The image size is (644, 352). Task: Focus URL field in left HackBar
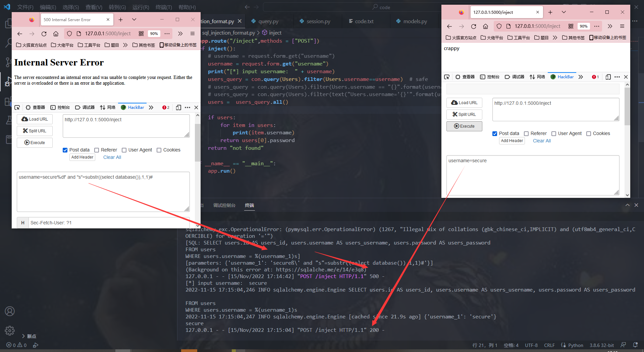(x=126, y=126)
